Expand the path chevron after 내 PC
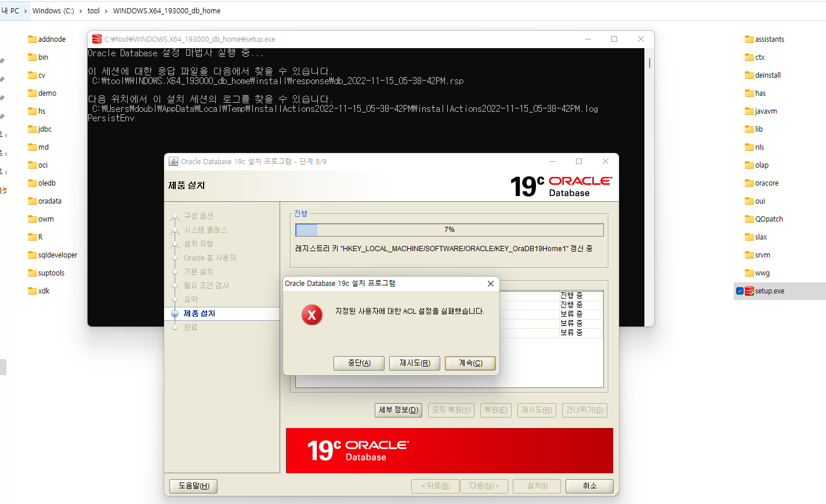The image size is (826, 504). coord(26,11)
